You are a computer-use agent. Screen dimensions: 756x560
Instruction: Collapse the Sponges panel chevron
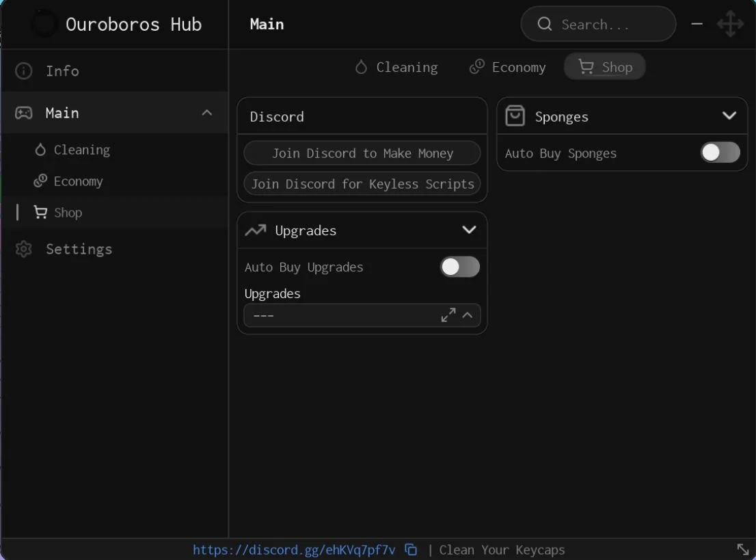click(x=729, y=116)
